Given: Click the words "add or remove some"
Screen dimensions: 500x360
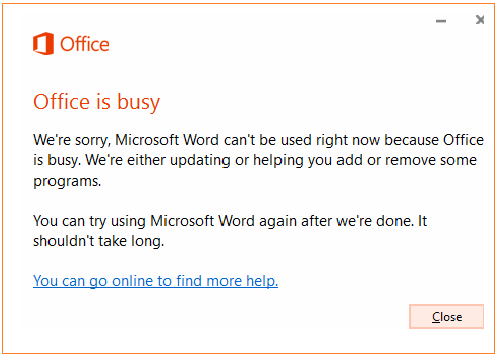Looking at the screenshot, I should (x=406, y=160).
